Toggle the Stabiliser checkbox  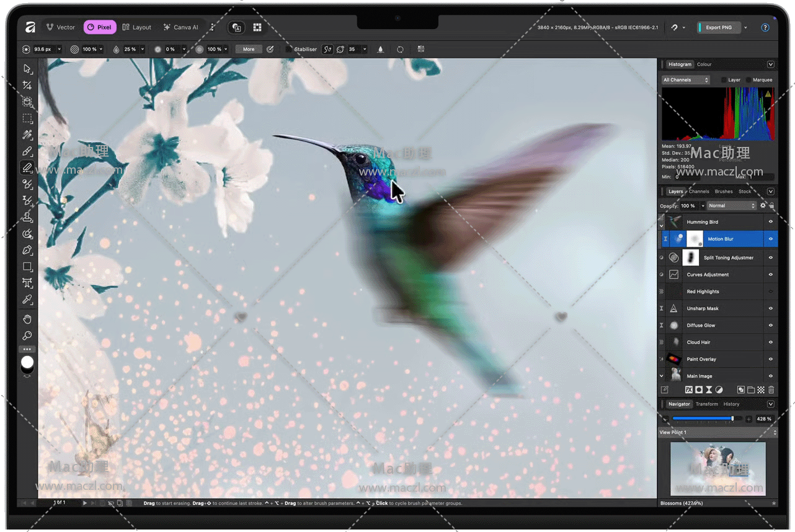pyautogui.click(x=289, y=49)
